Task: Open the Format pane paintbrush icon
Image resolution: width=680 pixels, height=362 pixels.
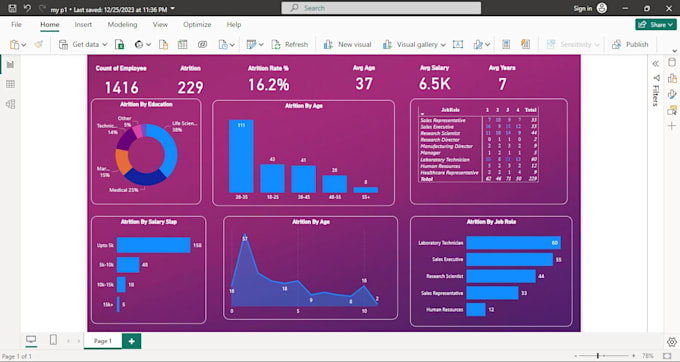Action: coord(672,94)
